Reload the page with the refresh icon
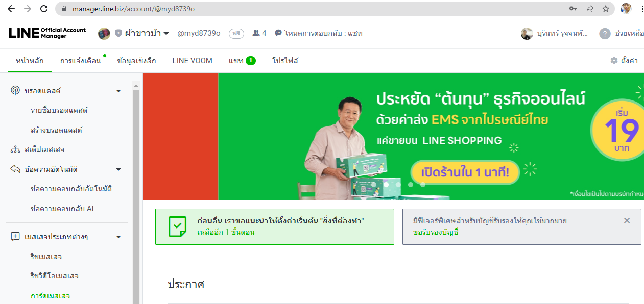This screenshot has height=304, width=644. [x=44, y=9]
